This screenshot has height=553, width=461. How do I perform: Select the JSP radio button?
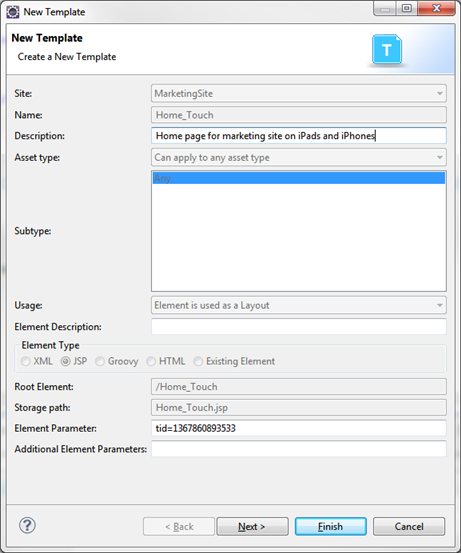point(65,361)
